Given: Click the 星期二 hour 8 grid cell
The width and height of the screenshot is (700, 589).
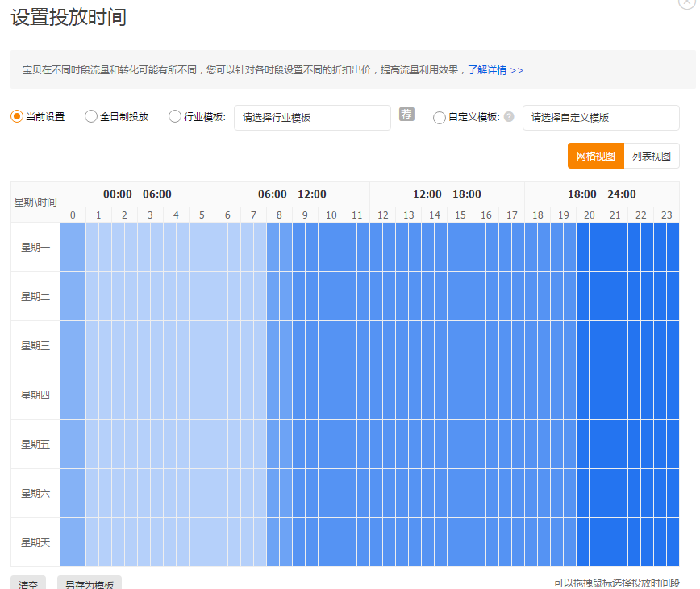Looking at the screenshot, I should (x=280, y=296).
